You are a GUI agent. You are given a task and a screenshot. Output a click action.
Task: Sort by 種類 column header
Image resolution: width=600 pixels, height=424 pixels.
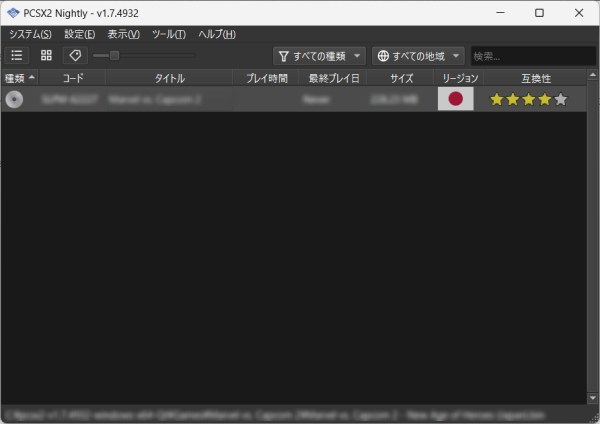pos(20,78)
